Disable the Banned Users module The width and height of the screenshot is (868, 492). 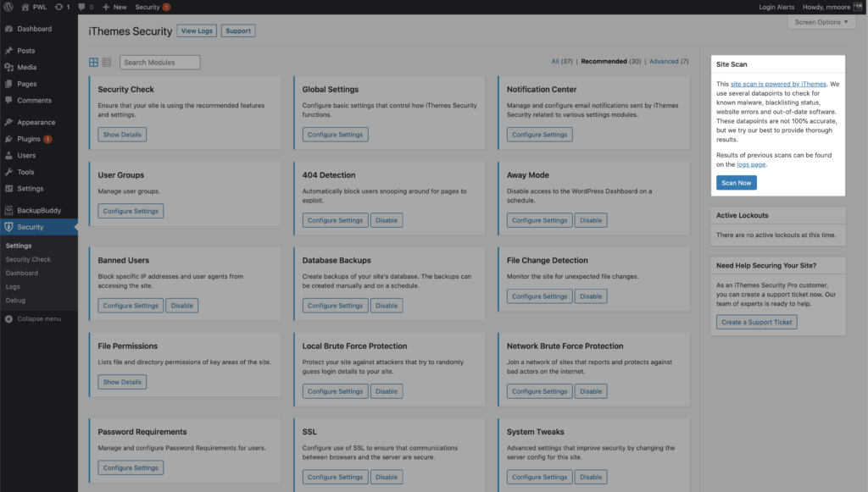(x=181, y=305)
